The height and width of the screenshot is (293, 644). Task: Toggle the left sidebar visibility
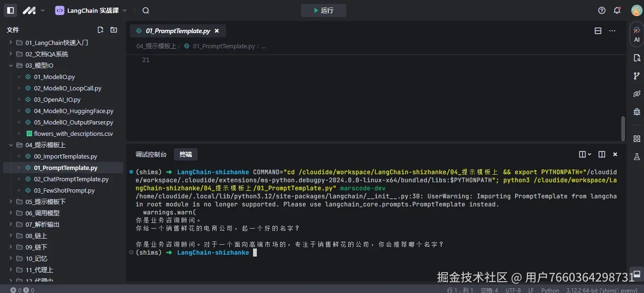10,9
